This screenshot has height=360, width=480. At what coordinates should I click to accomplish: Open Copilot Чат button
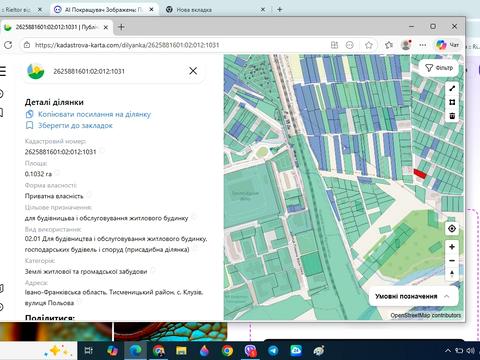(447, 45)
